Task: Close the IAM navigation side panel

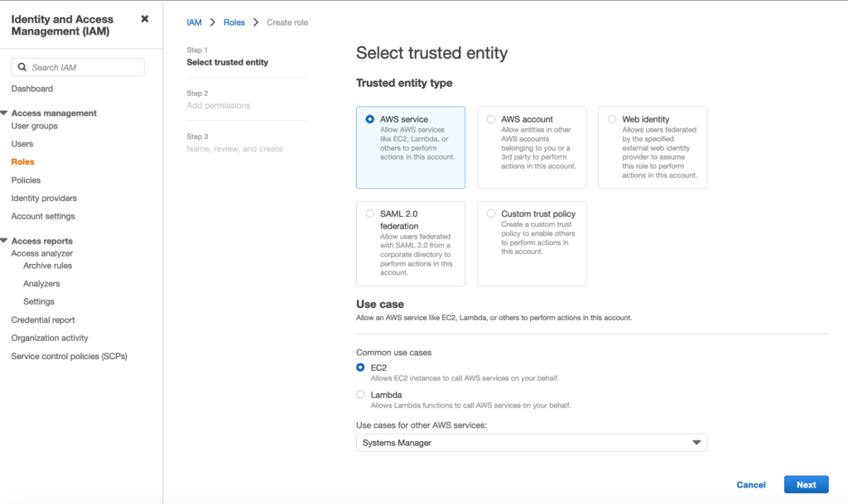Action: pos(145,18)
